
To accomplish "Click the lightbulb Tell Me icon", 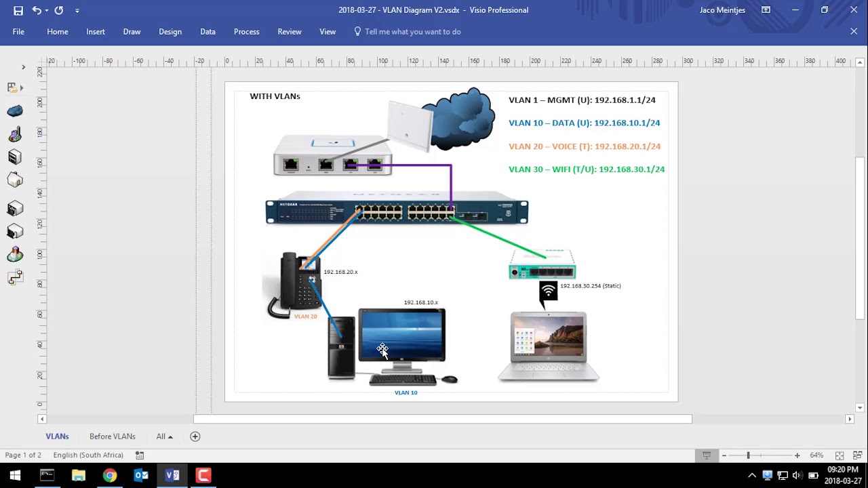I will [357, 31].
